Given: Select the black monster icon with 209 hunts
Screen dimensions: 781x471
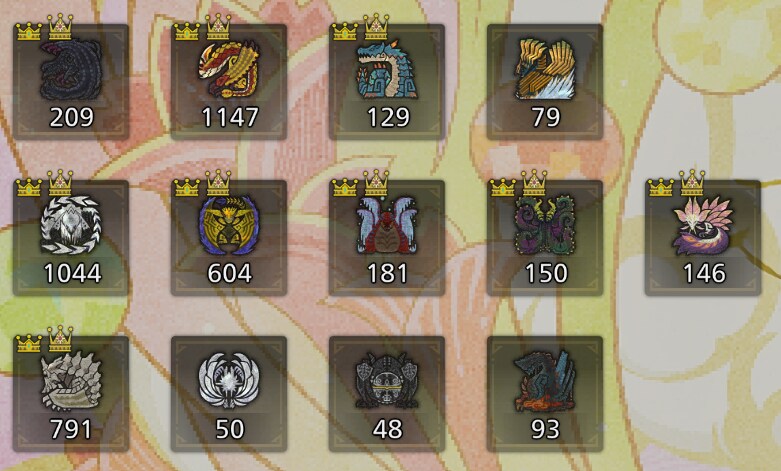Looking at the screenshot, I should 71,70.
